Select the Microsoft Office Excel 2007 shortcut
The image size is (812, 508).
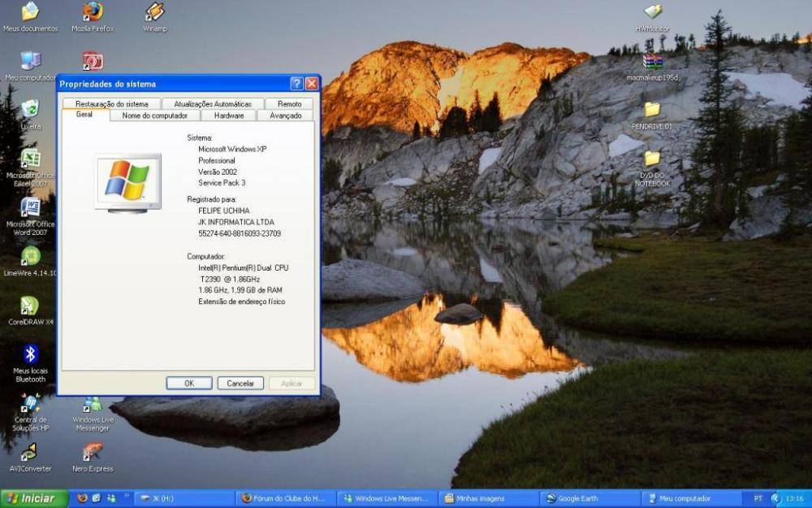coord(31,168)
